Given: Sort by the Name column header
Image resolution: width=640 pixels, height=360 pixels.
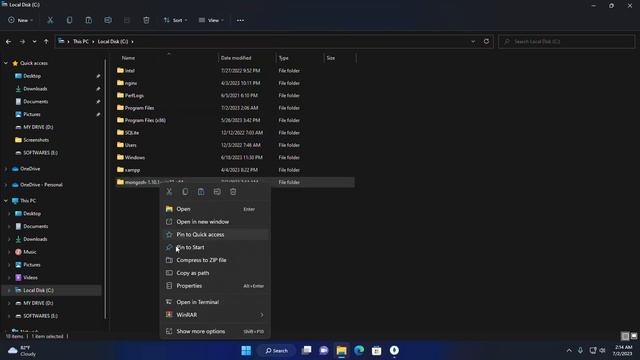Looking at the screenshot, I should pos(128,58).
